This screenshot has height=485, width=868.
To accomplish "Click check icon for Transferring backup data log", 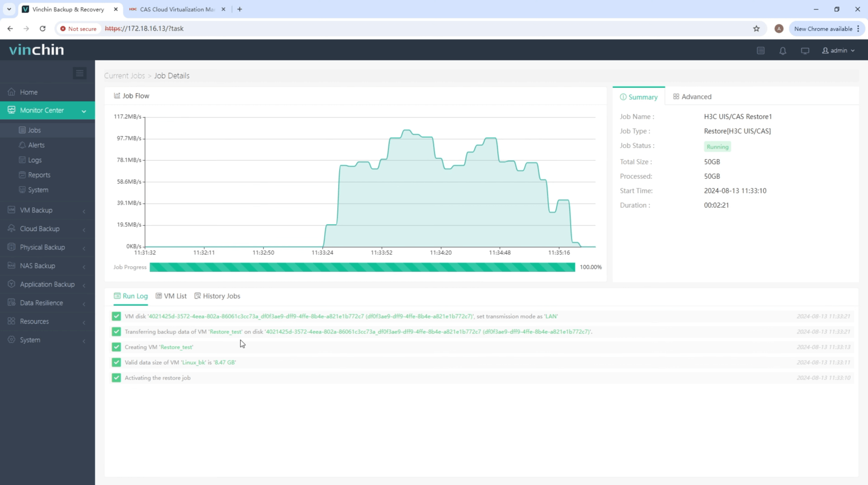I will click(x=116, y=332).
